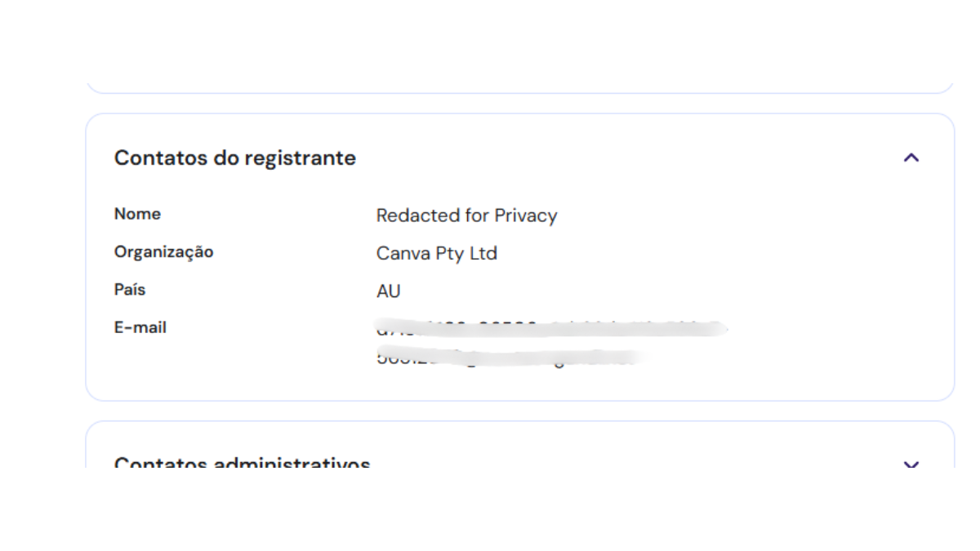Click the Canva Pty Ltd organization value
The image size is (980, 551).
pyautogui.click(x=436, y=254)
